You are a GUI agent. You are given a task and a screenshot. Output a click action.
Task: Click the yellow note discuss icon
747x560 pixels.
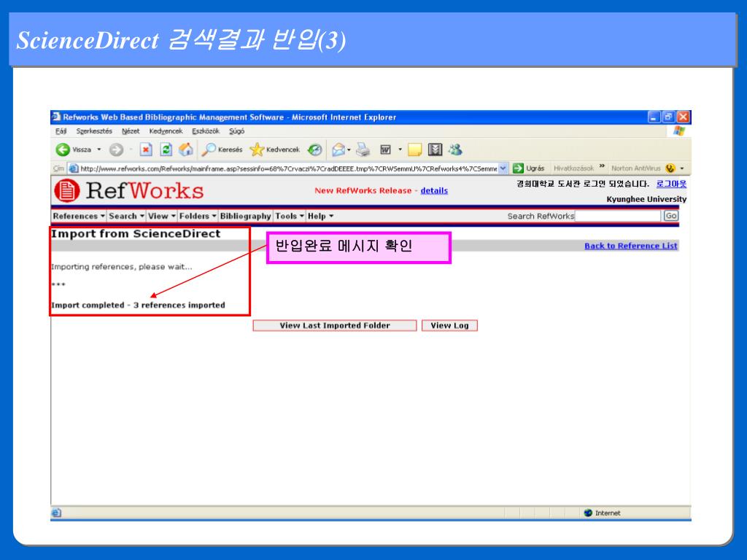click(x=414, y=149)
